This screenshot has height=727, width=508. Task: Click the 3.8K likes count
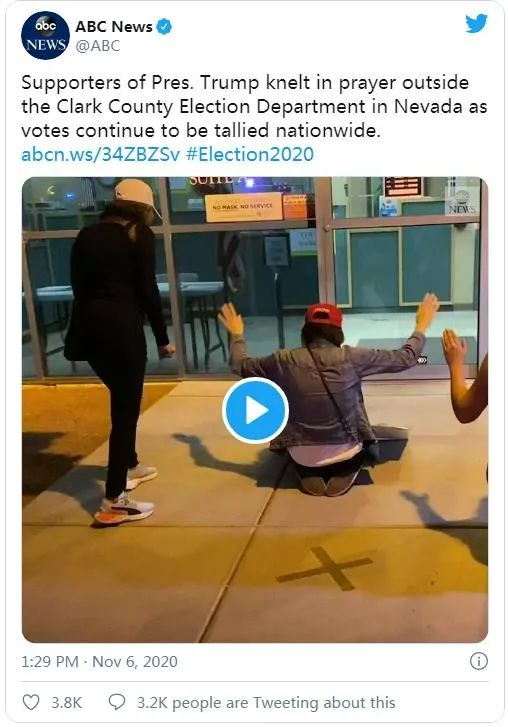click(x=67, y=702)
